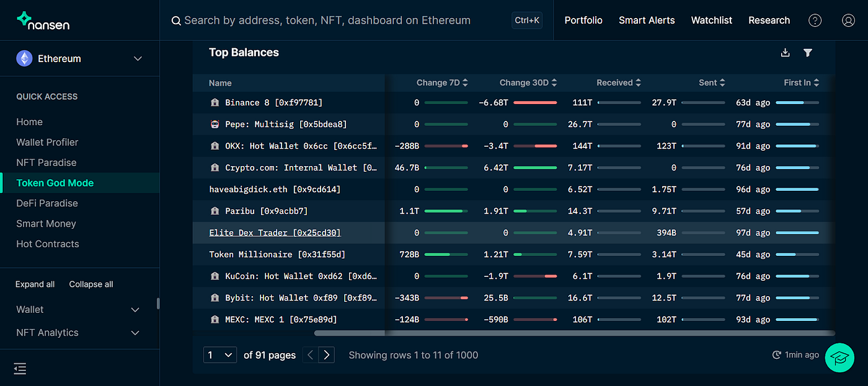The image size is (868, 386).
Task: Open the help question mark icon
Action: (x=815, y=20)
